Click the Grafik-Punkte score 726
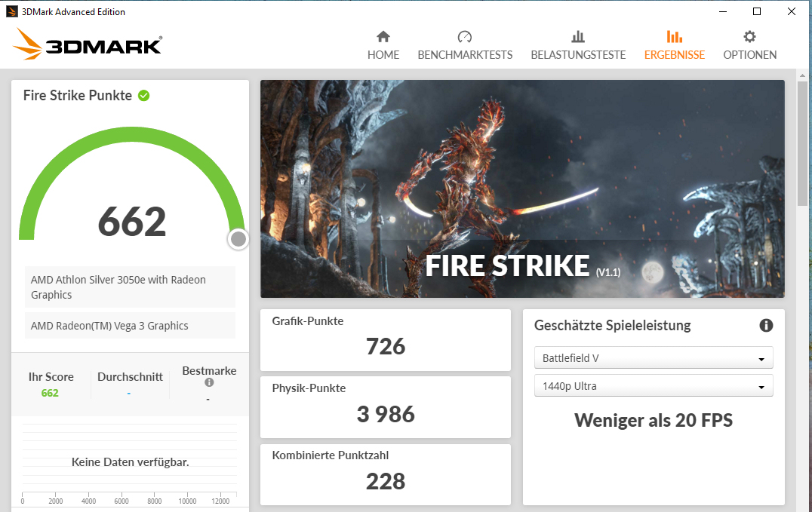 [386, 346]
